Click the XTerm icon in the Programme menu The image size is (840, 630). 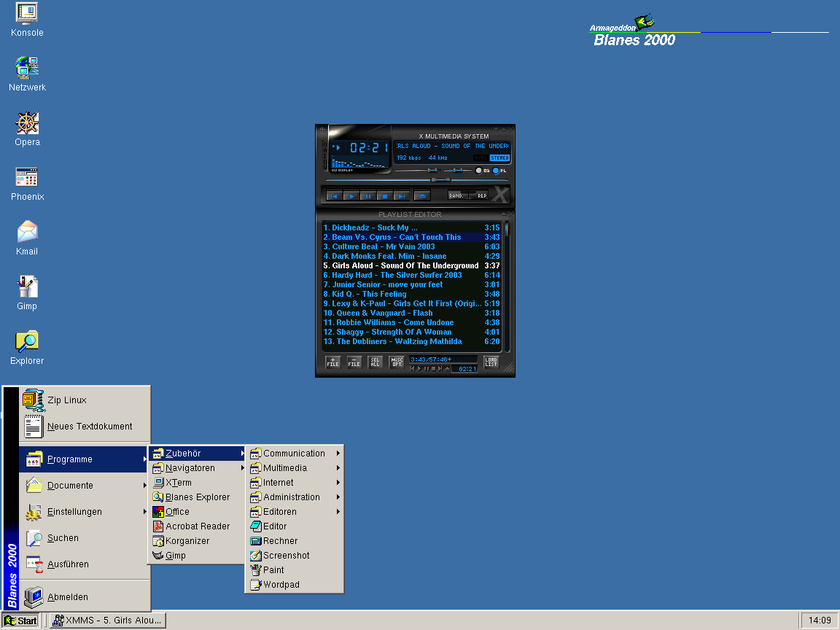158,483
